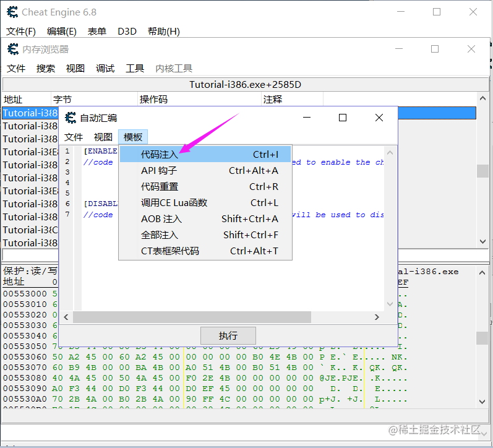Open 视图 menu in 自动汇编 window
Image resolution: width=493 pixels, height=448 pixels.
coord(103,137)
